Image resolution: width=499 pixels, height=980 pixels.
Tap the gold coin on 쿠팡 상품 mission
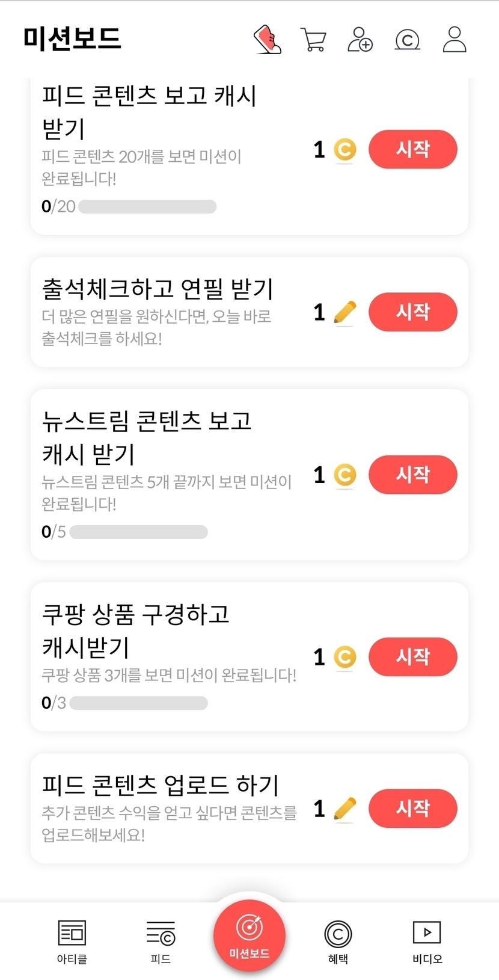click(x=344, y=657)
